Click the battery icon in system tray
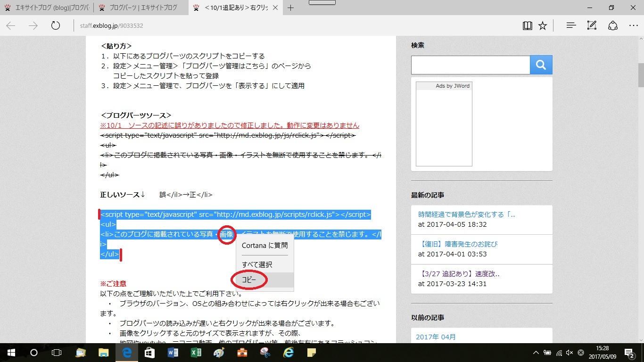Image resolution: width=644 pixels, height=362 pixels. coord(547,353)
